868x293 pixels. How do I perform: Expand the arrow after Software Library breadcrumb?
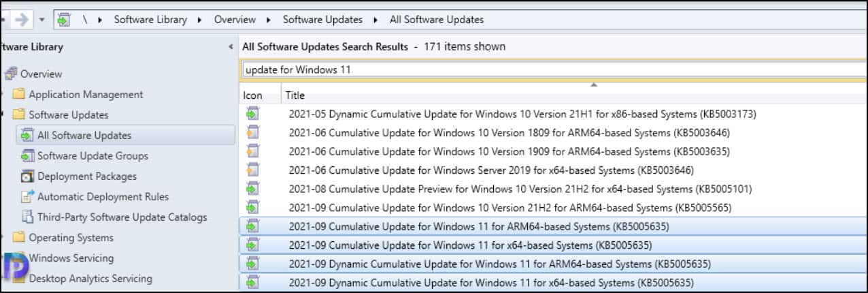[x=200, y=20]
